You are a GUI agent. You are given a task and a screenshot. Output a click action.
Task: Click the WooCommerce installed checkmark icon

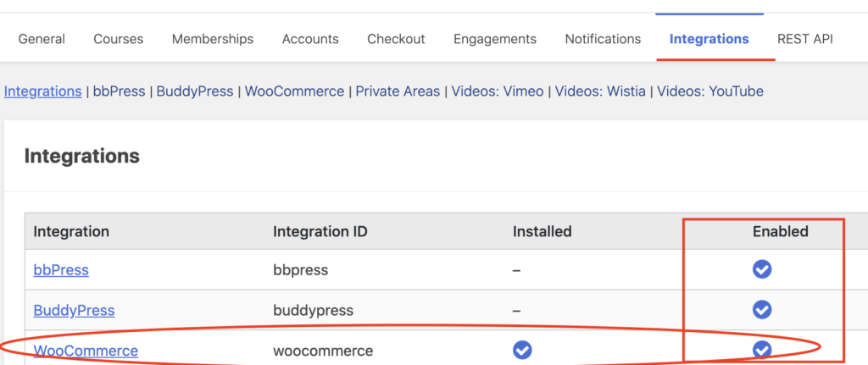(x=522, y=350)
